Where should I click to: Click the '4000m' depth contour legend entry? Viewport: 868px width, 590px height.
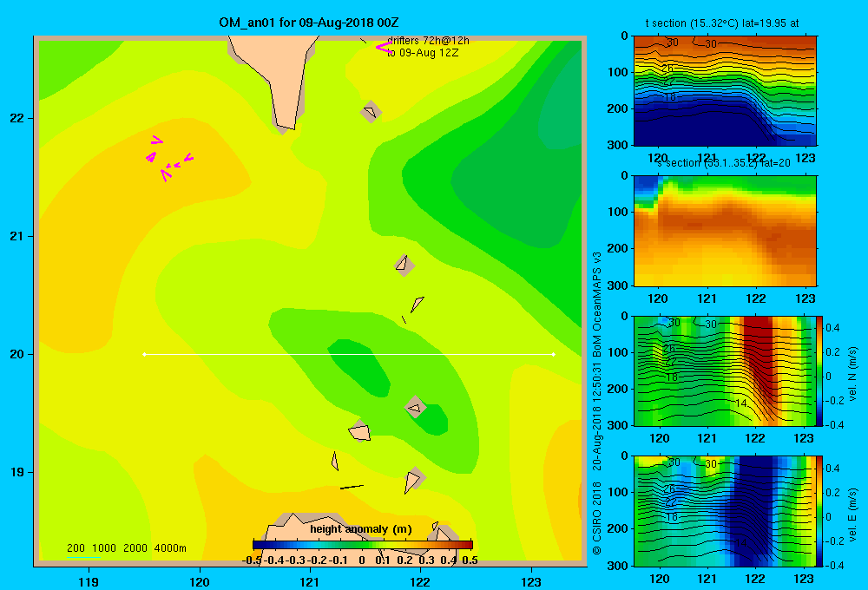(170, 548)
